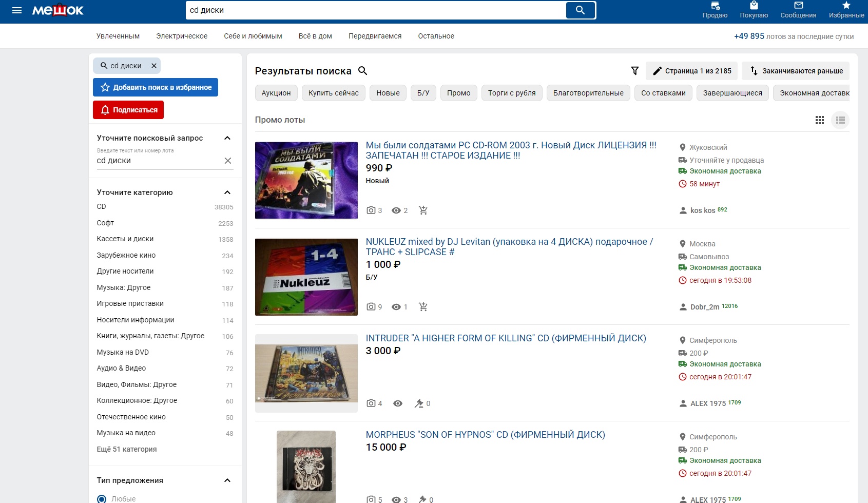Open the Всё в дом menu
The image size is (868, 503).
(x=315, y=36)
